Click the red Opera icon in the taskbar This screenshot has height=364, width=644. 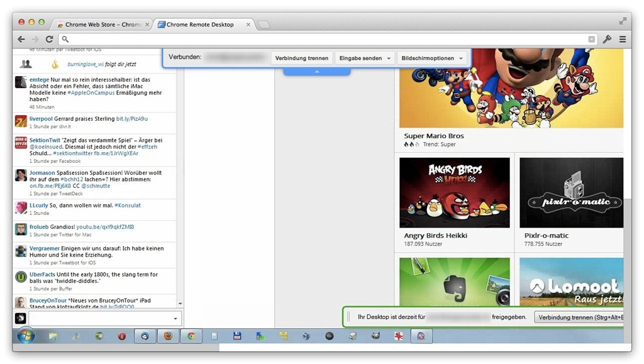[122, 336]
